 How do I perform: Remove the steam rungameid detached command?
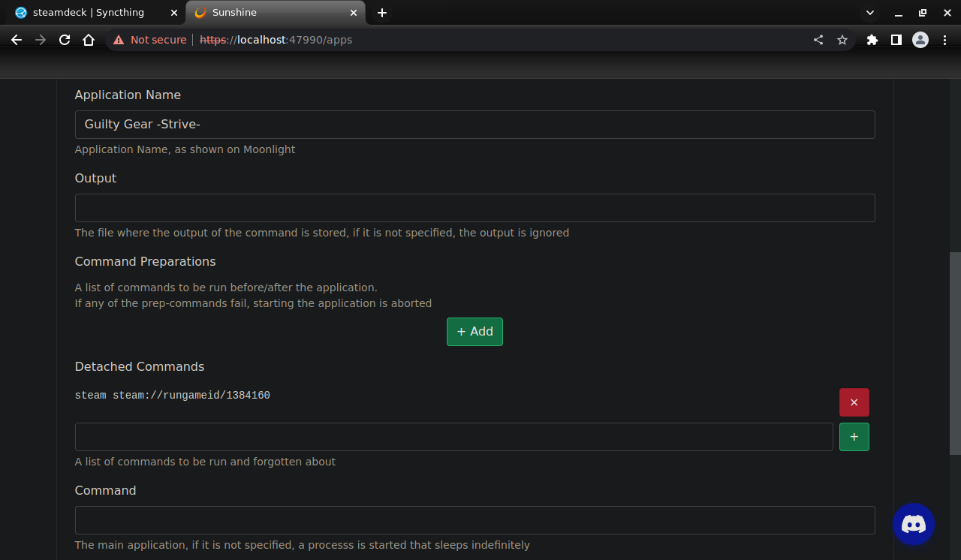click(854, 402)
